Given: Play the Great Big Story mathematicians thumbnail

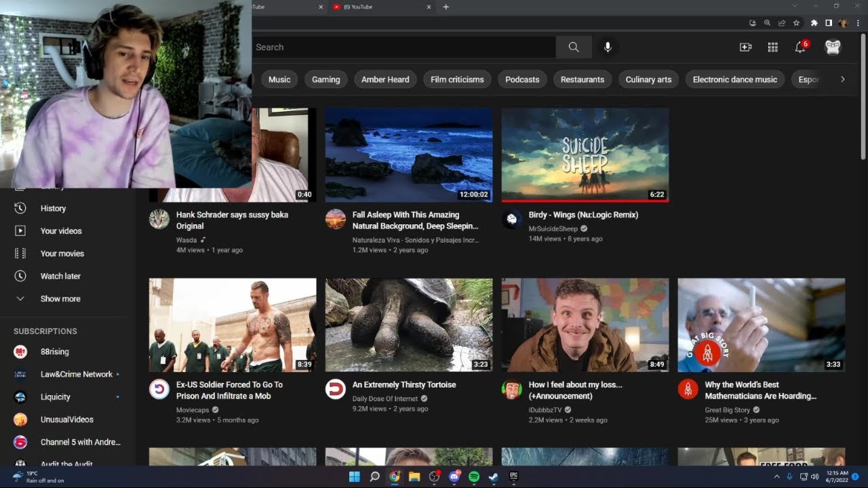Looking at the screenshot, I should pyautogui.click(x=762, y=325).
